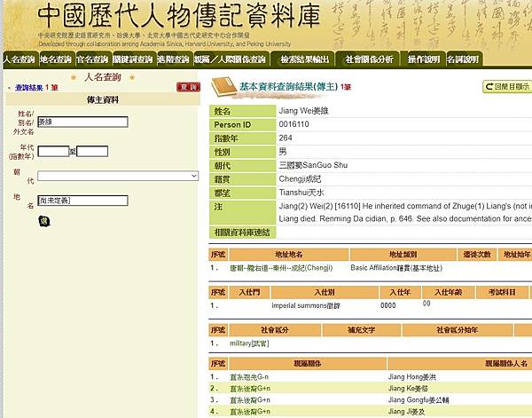This screenshot has width=532, height=418.
Task: Click the black 選 place-selector icon
Action: coord(43,220)
